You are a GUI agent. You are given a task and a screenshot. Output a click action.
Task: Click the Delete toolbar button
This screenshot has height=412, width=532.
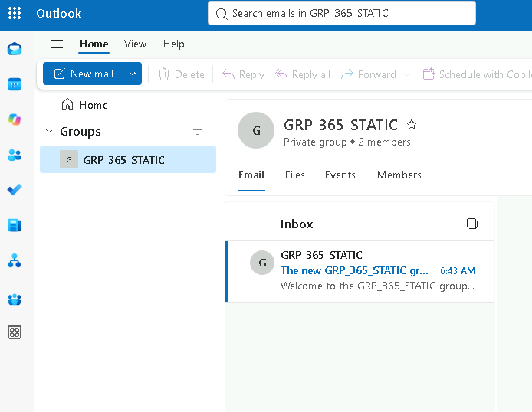(181, 74)
